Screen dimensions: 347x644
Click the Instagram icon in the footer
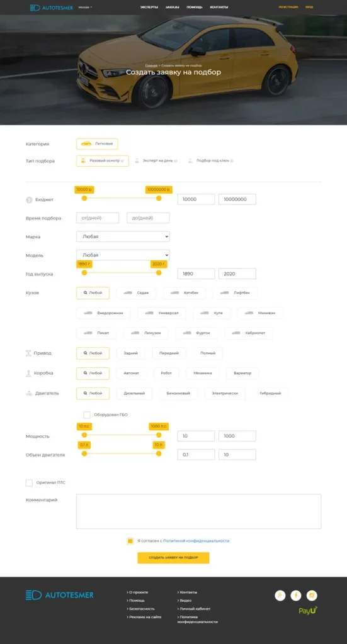pyautogui.click(x=312, y=595)
